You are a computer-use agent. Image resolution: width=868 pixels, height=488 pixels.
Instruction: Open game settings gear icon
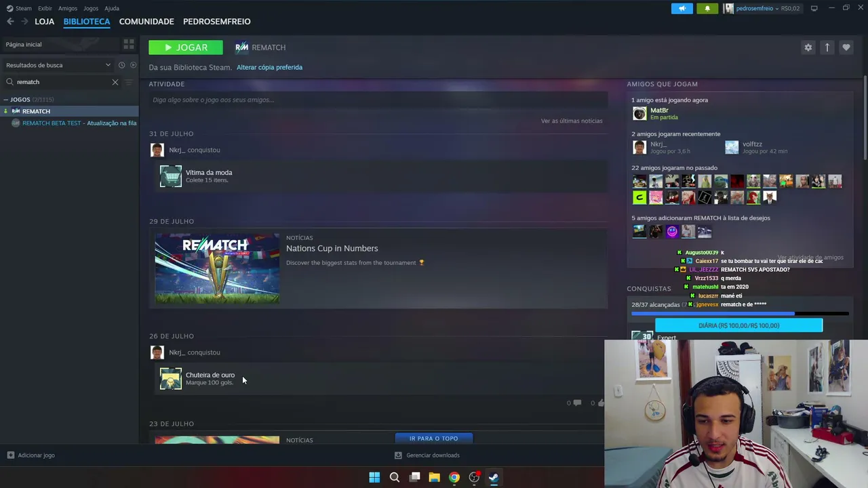808,47
